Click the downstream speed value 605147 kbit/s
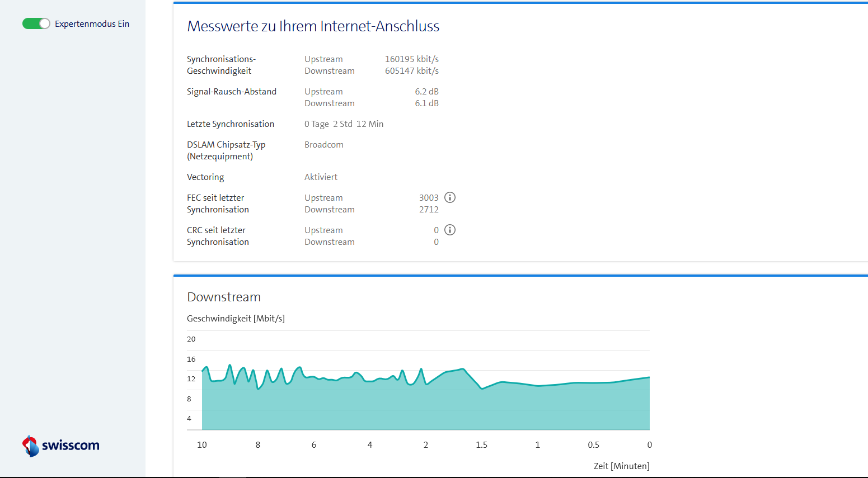Image resolution: width=868 pixels, height=478 pixels. 412,71
